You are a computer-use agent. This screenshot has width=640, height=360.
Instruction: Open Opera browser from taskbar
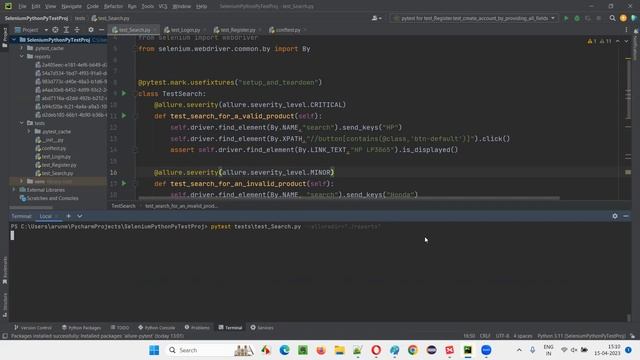click(376, 350)
